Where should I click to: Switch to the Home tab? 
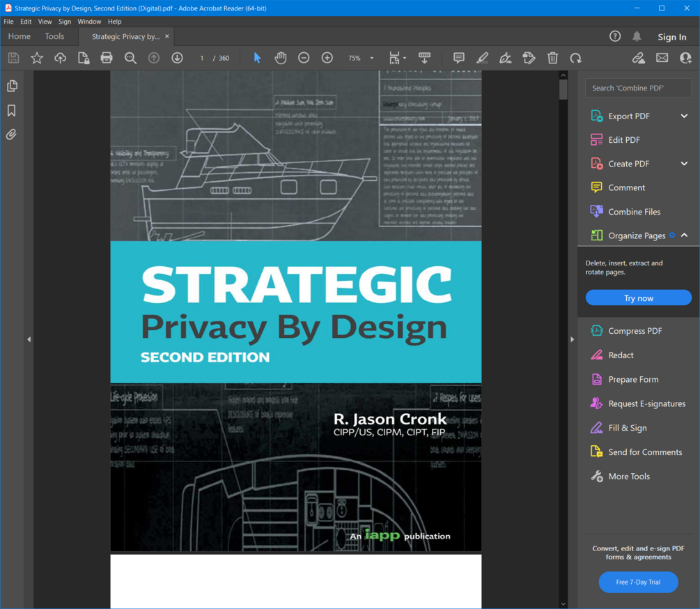click(x=20, y=37)
